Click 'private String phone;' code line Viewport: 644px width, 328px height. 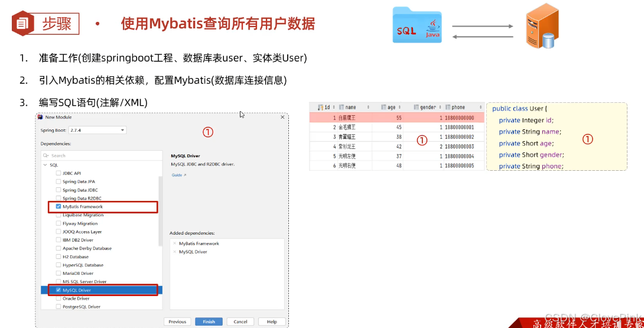coord(531,166)
